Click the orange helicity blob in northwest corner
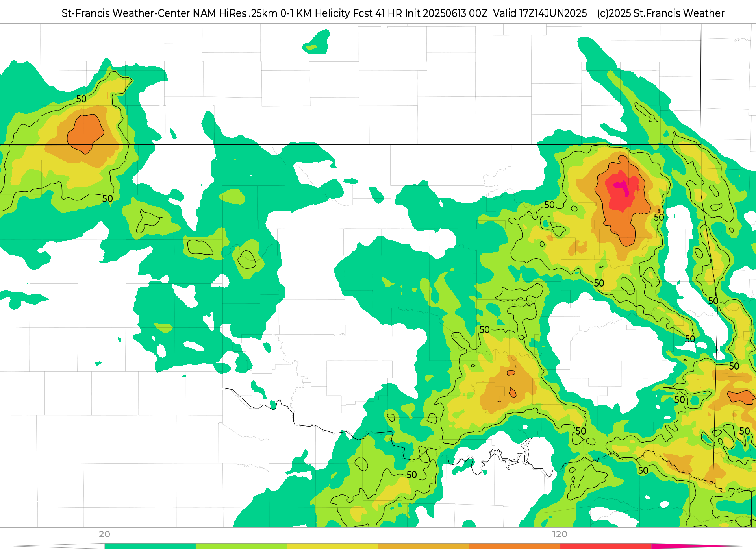The width and height of the screenshot is (756, 551). [85, 134]
